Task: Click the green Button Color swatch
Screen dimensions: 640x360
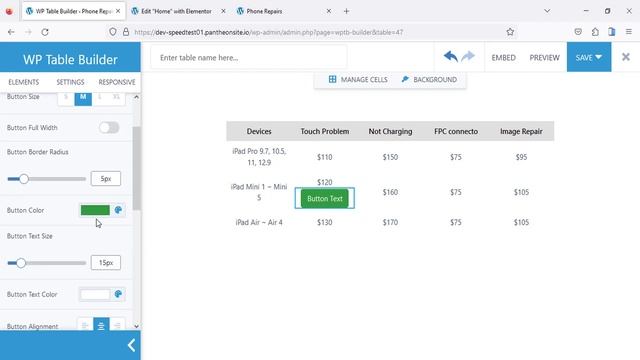Action: [95, 210]
